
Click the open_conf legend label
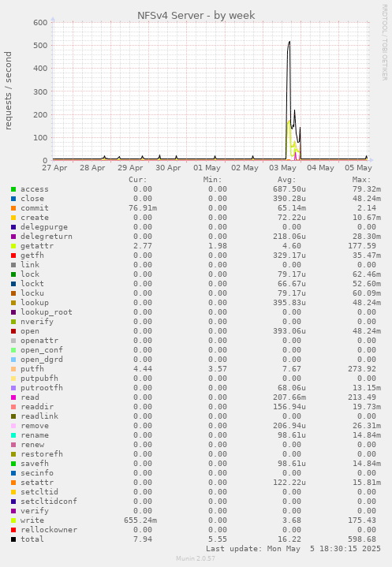[42, 350]
